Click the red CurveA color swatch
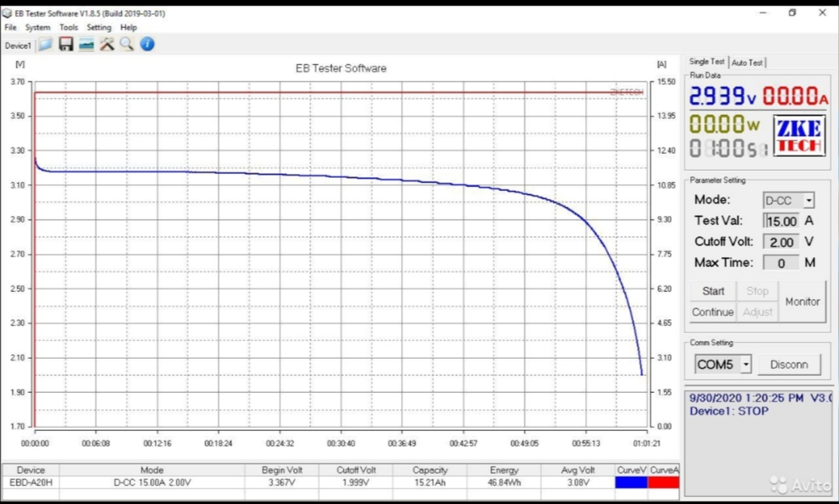Screen dimensions: 839x504 pos(663,482)
